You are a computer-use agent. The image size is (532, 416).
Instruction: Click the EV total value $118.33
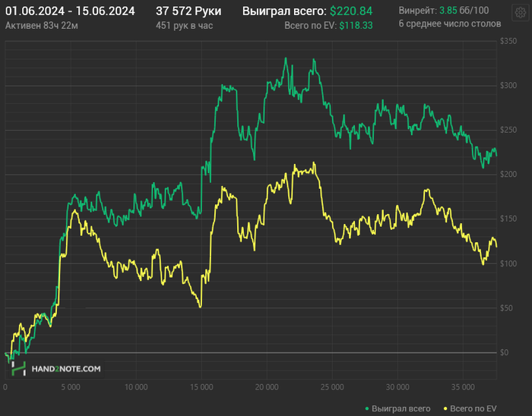pos(356,26)
